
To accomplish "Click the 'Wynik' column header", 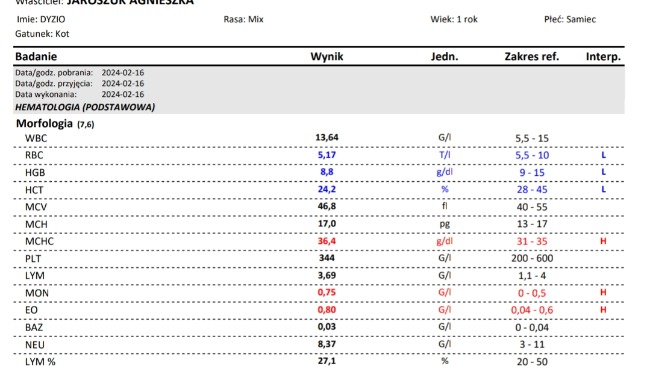I will point(327,56).
